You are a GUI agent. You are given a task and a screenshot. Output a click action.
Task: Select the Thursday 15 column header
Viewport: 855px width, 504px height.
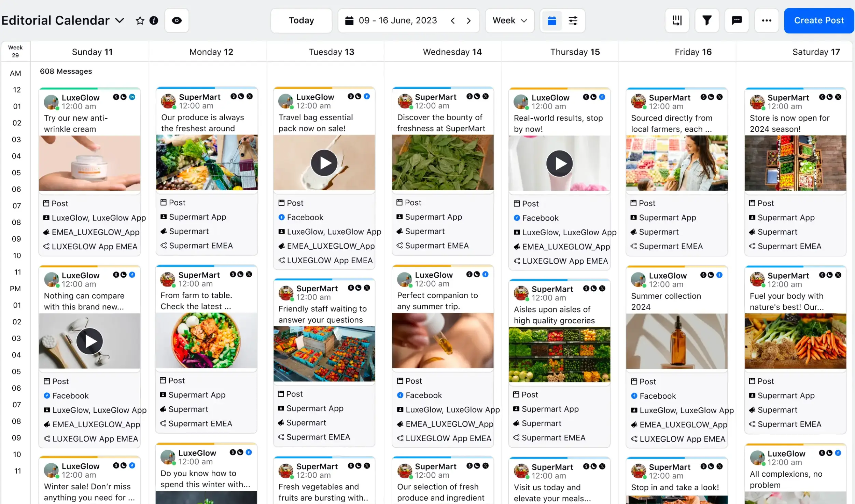pyautogui.click(x=575, y=52)
